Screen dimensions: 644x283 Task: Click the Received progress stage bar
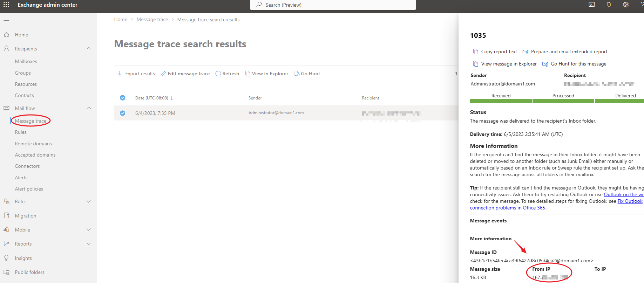click(x=501, y=101)
